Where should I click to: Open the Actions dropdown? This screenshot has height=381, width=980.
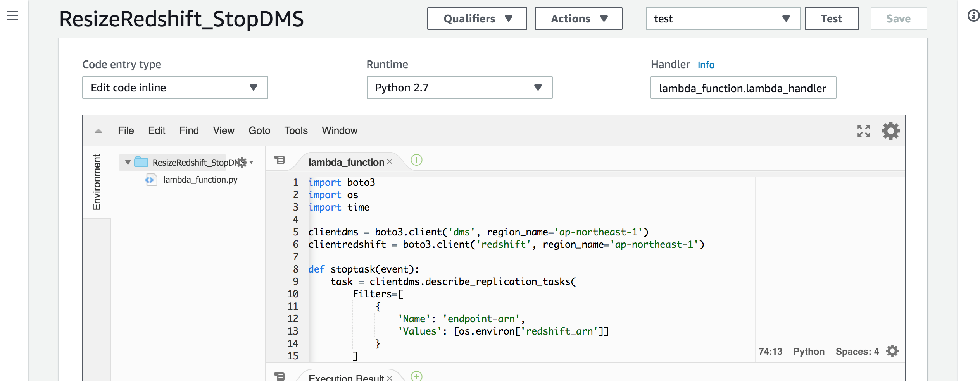click(578, 19)
